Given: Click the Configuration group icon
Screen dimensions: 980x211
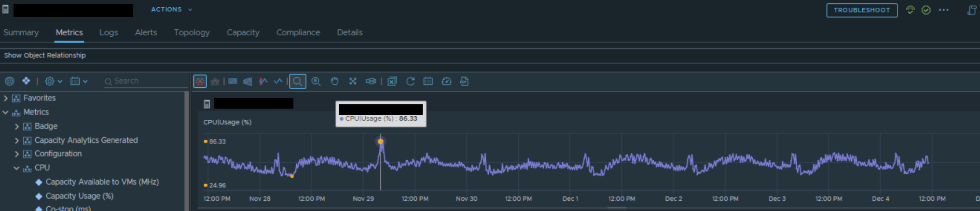Looking at the screenshot, I should pyautogui.click(x=28, y=154).
